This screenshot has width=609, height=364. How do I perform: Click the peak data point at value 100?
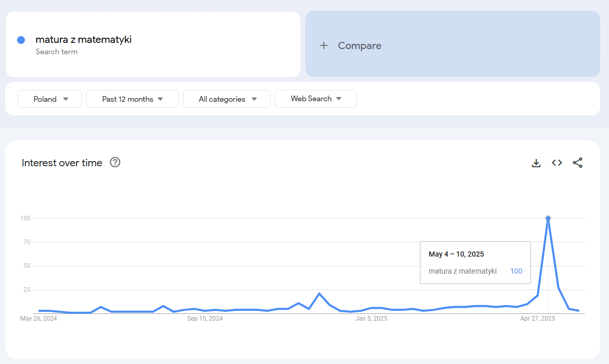click(x=548, y=218)
